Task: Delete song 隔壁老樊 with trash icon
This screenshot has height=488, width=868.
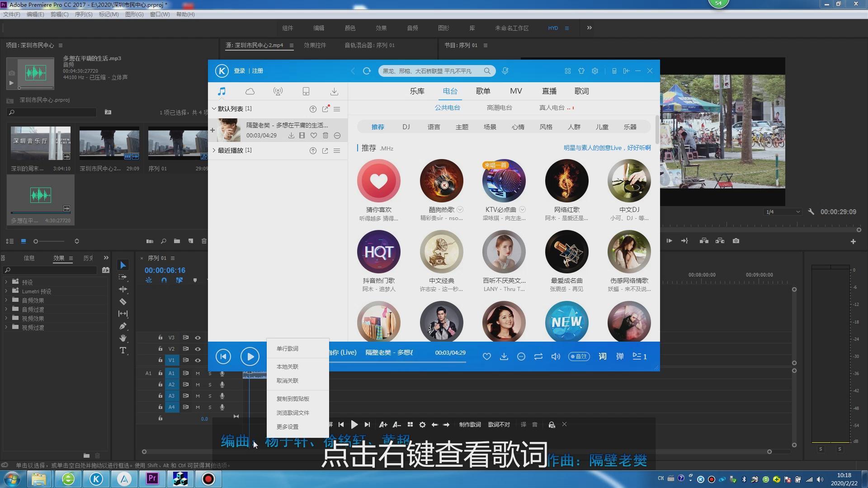Action: (x=325, y=136)
